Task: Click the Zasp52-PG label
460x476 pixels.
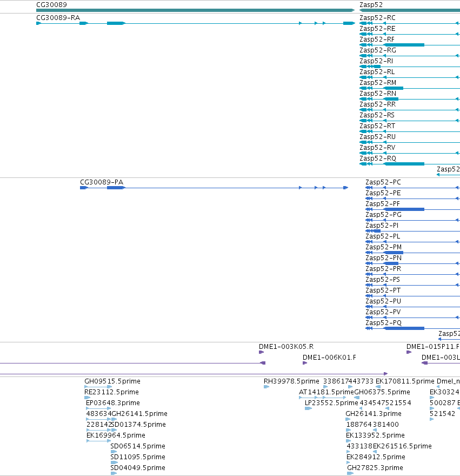Action: [x=384, y=215]
